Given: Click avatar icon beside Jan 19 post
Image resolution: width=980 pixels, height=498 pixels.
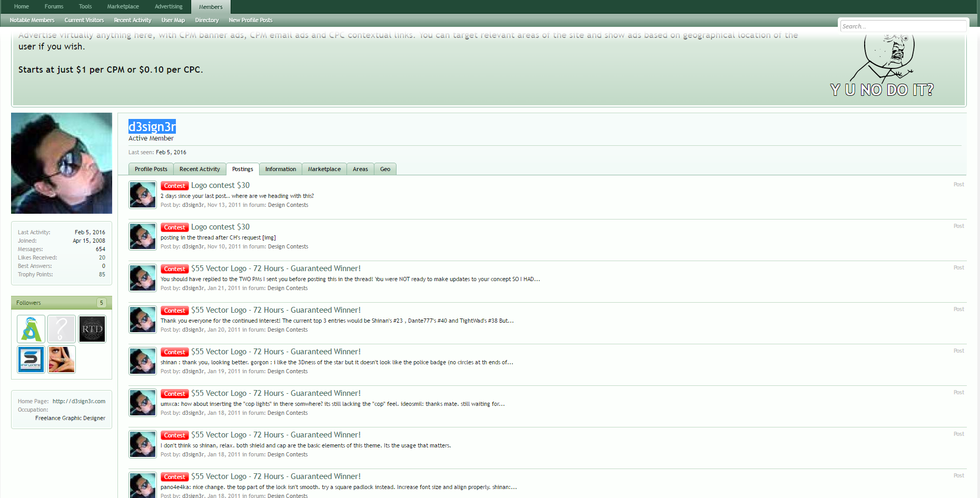Looking at the screenshot, I should point(143,361).
